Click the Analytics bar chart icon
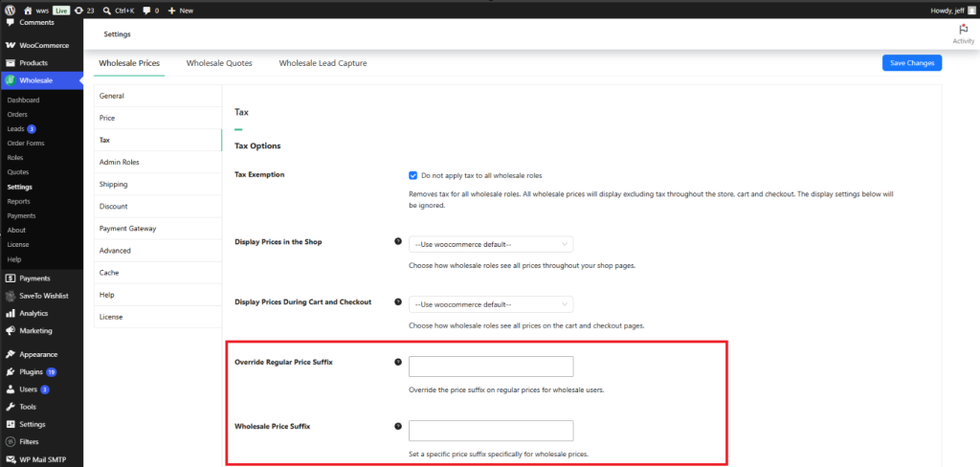This screenshot has width=980, height=467. click(10, 313)
